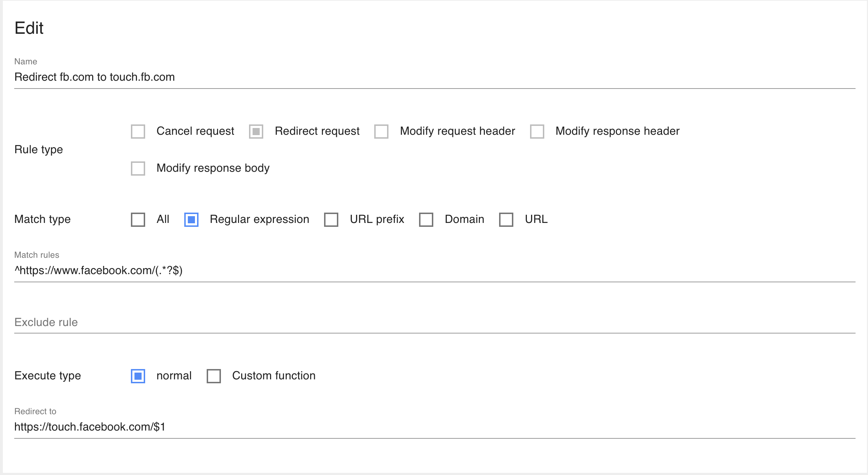This screenshot has width=868, height=475.
Task: Click the Redirect request label text
Action: (x=317, y=131)
